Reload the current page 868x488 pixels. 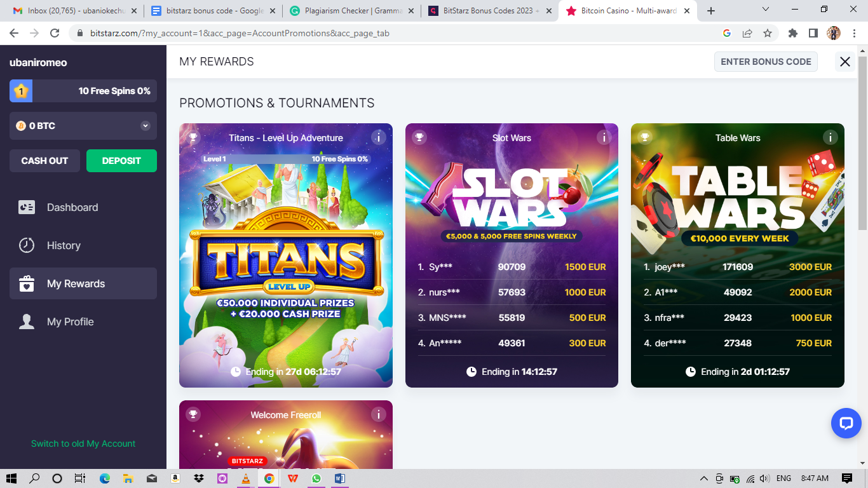pos(55,33)
